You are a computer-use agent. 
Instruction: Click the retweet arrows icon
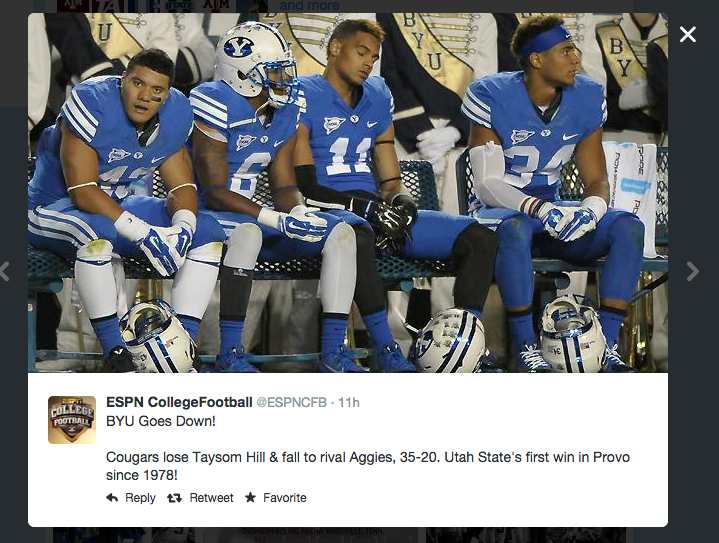175,498
